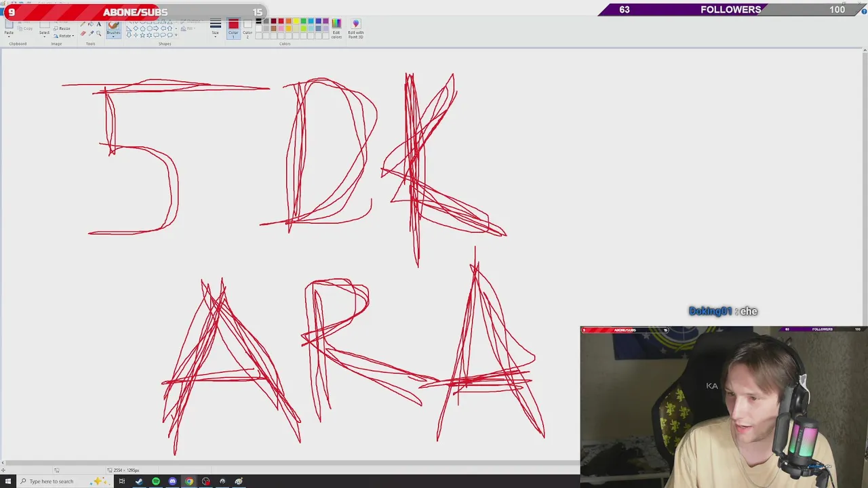Click the Paste clipboard icon

(x=9, y=24)
